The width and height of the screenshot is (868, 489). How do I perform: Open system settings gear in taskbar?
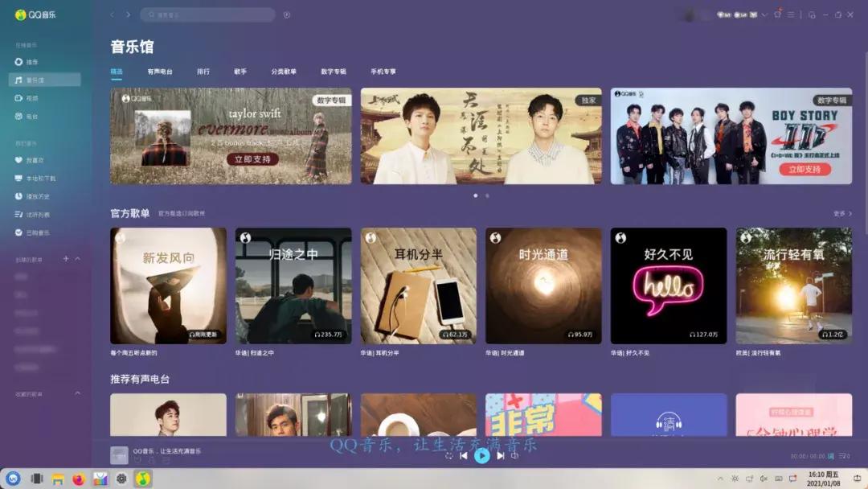click(x=121, y=479)
